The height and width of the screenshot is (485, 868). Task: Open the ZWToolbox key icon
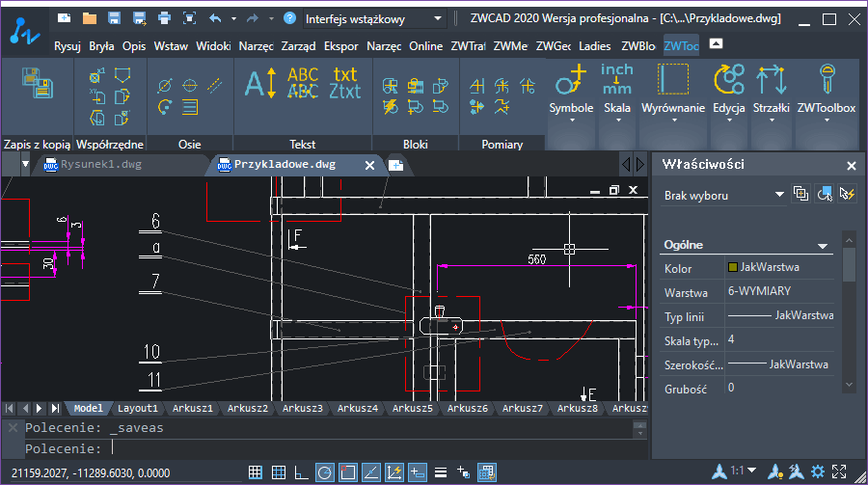827,79
